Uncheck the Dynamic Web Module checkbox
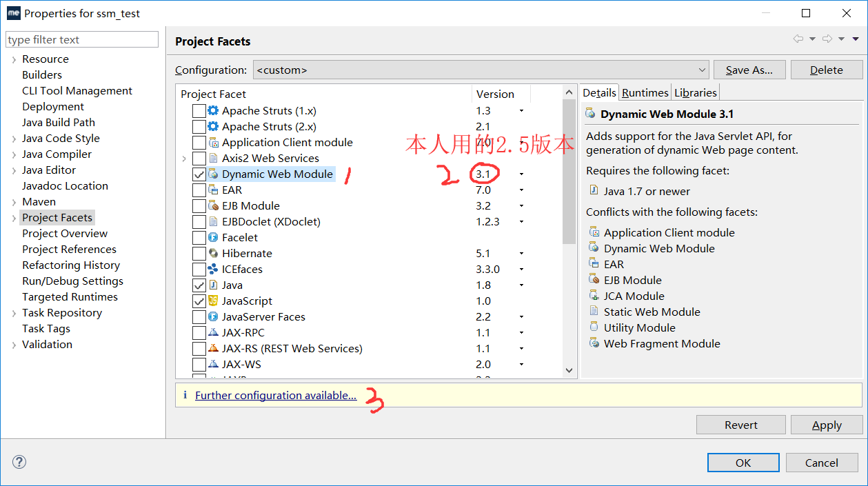 tap(199, 174)
